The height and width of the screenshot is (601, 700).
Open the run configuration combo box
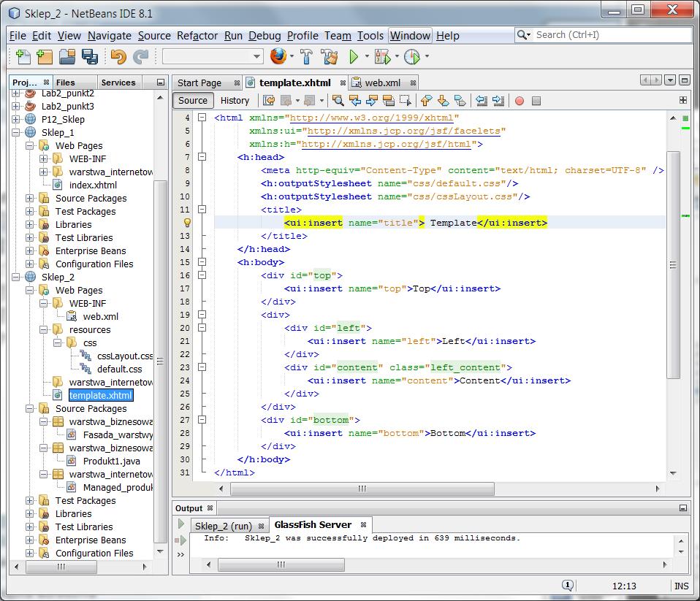[213, 57]
